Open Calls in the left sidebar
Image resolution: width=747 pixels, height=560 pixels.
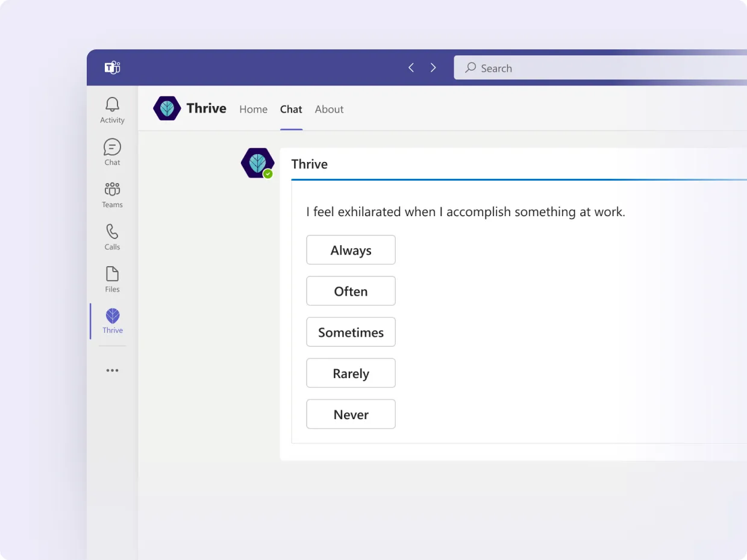coord(112,237)
